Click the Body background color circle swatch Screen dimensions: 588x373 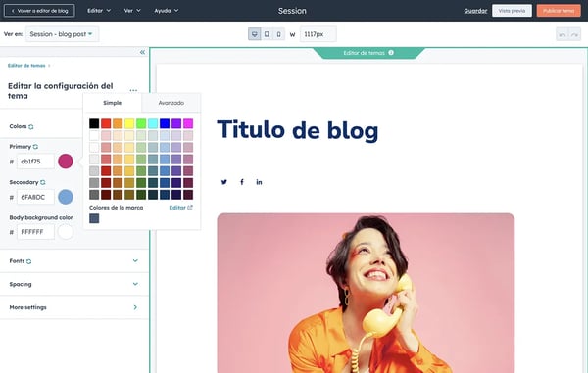(66, 232)
